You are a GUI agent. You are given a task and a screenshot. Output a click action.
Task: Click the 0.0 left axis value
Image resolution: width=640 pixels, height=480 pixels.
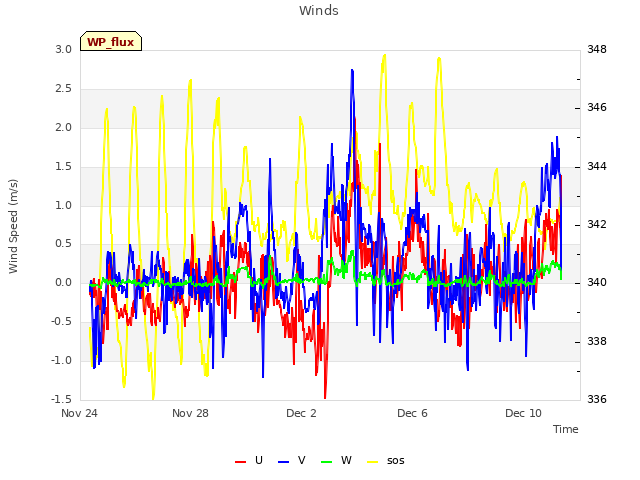pos(64,282)
